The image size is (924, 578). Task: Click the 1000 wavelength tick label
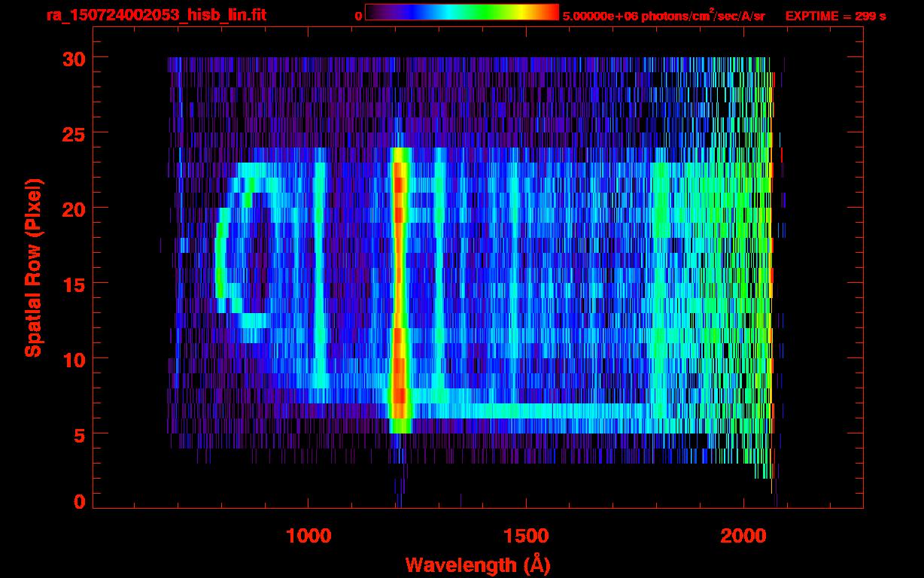point(308,536)
